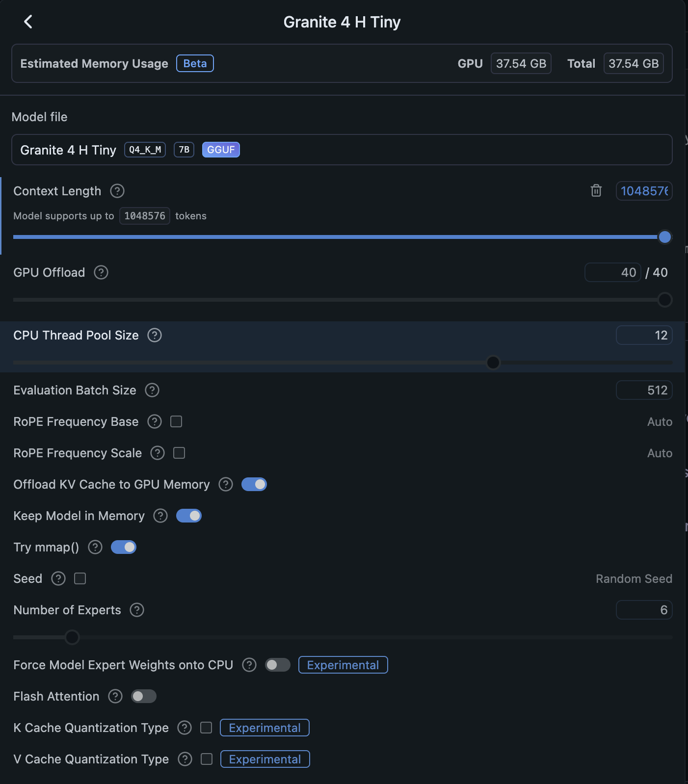This screenshot has width=688, height=784.
Task: Enable Force Model Expert Weights onto CPU
Action: click(278, 665)
